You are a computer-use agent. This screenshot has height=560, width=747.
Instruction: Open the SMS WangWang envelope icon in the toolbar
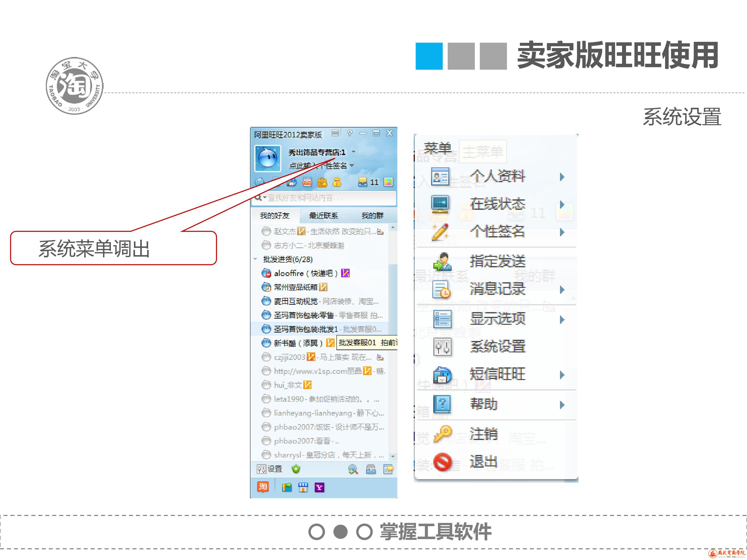(x=291, y=182)
